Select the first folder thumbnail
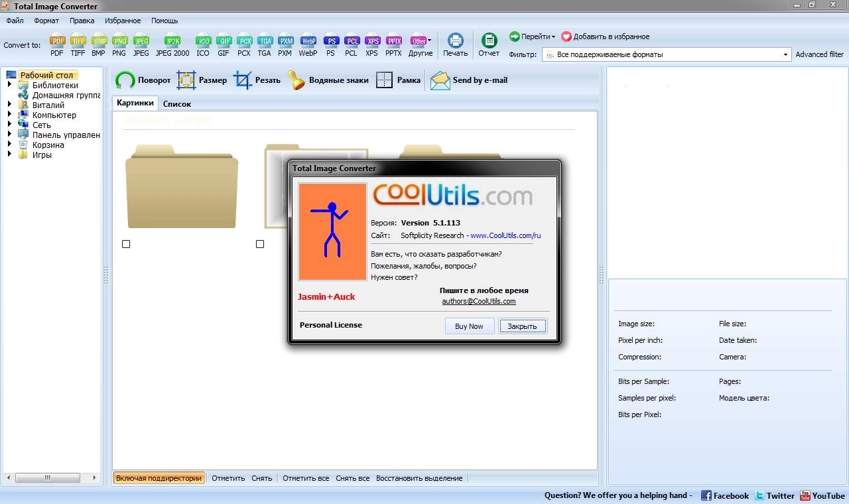 pyautogui.click(x=182, y=187)
